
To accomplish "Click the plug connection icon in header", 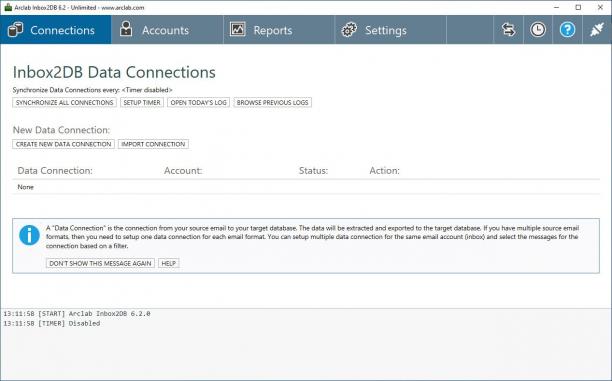I will 597,30.
